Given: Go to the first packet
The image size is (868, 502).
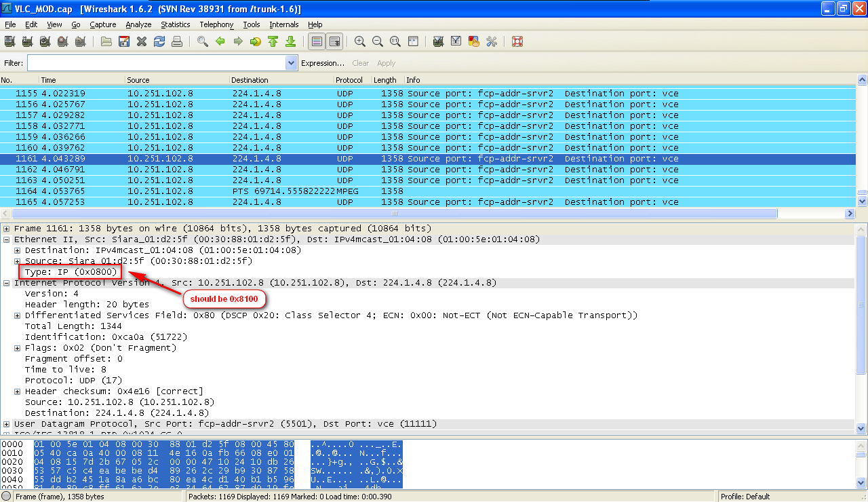Looking at the screenshot, I should [x=273, y=41].
